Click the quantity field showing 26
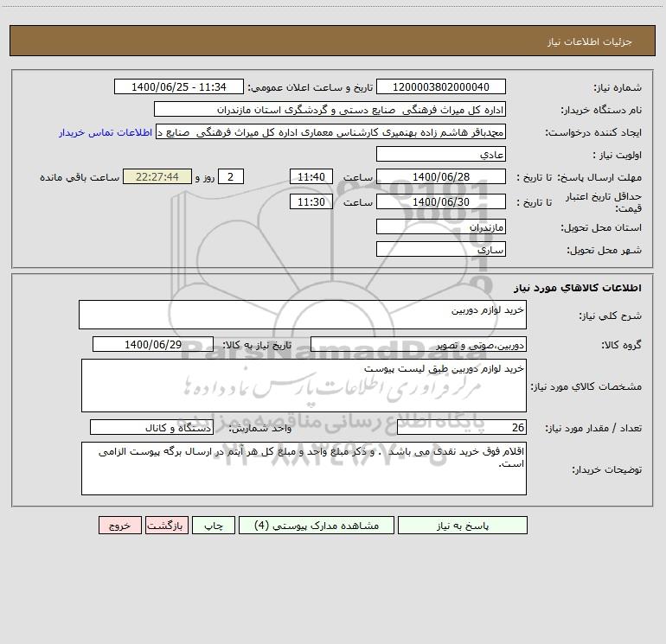This screenshot has width=666, height=644. click(x=462, y=427)
